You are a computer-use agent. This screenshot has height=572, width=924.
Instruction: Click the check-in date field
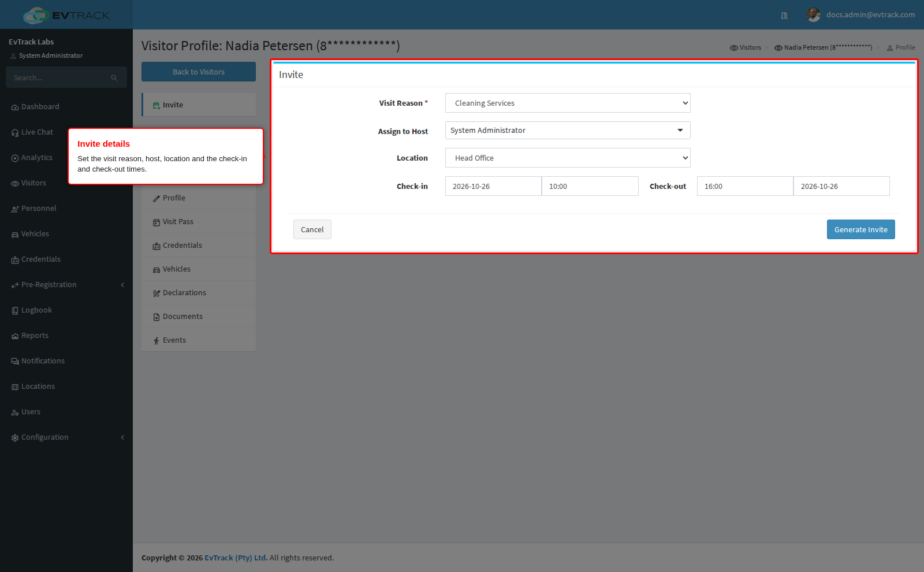click(x=493, y=186)
